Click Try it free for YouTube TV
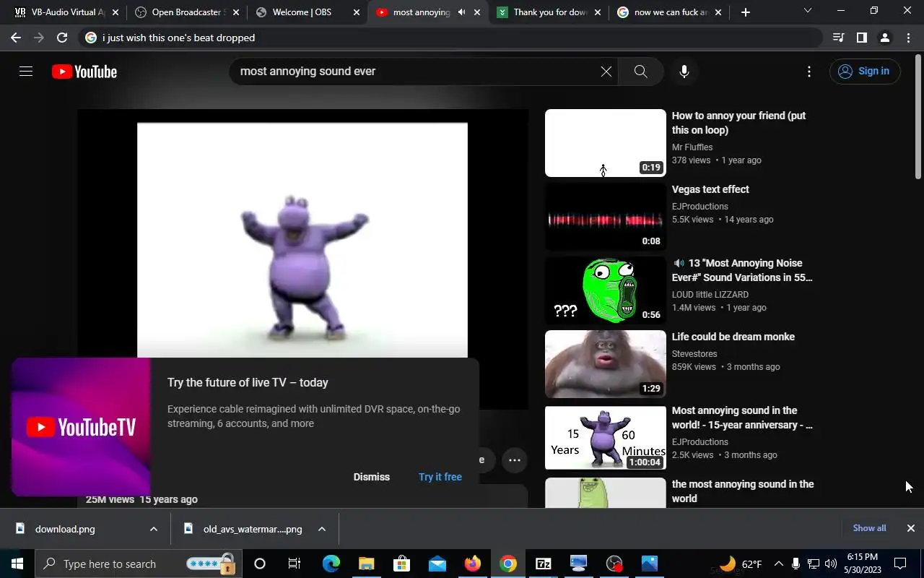The height and width of the screenshot is (578, 924). [x=440, y=477]
